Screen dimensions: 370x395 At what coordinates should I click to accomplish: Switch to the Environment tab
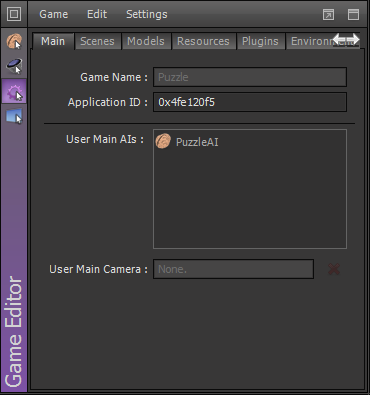click(309, 41)
